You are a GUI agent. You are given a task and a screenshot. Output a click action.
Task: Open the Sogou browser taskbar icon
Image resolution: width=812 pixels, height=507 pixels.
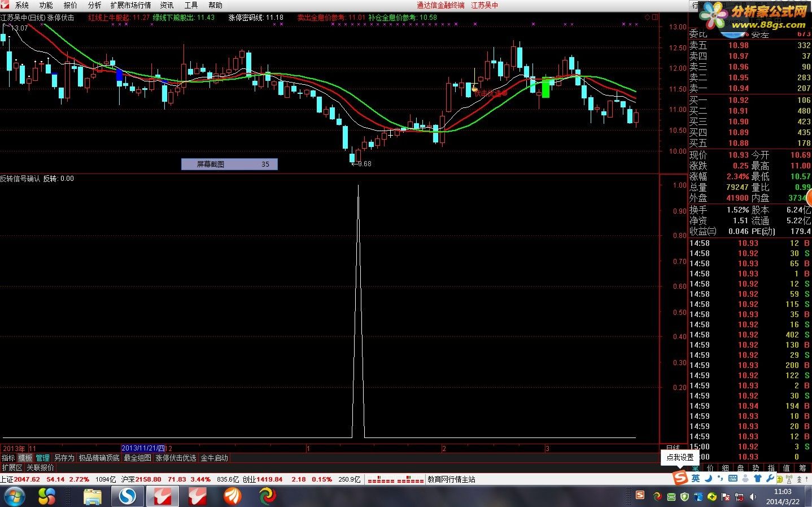coord(128,496)
